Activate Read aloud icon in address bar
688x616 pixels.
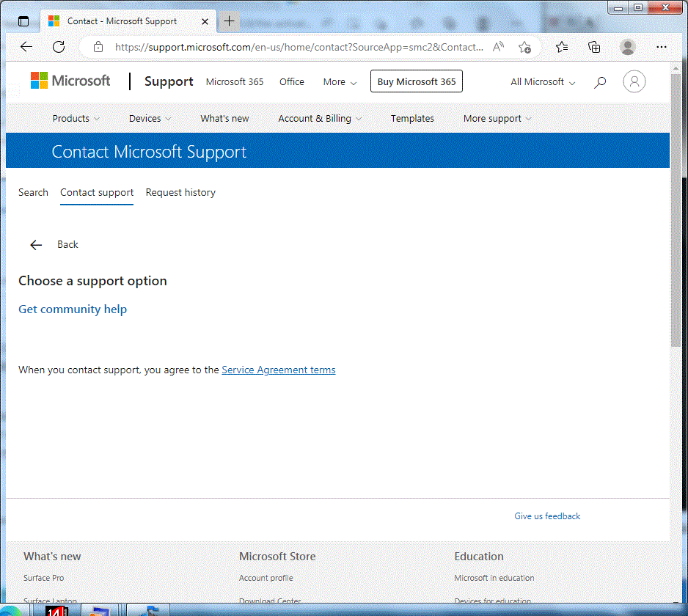pos(499,47)
